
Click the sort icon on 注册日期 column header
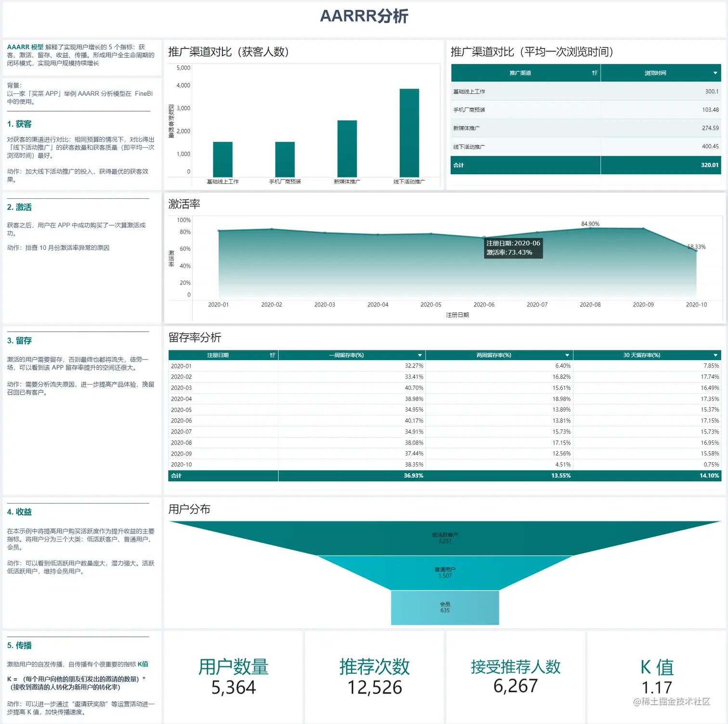tap(273, 355)
